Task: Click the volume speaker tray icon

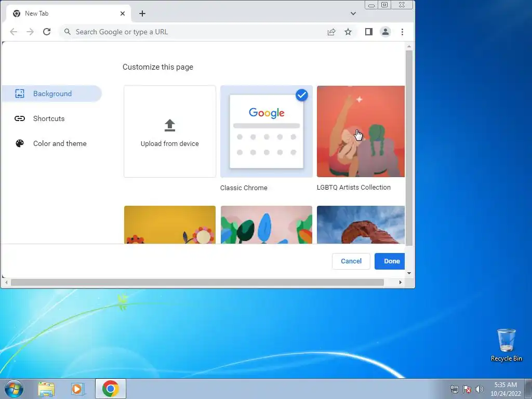Action: tap(480, 389)
